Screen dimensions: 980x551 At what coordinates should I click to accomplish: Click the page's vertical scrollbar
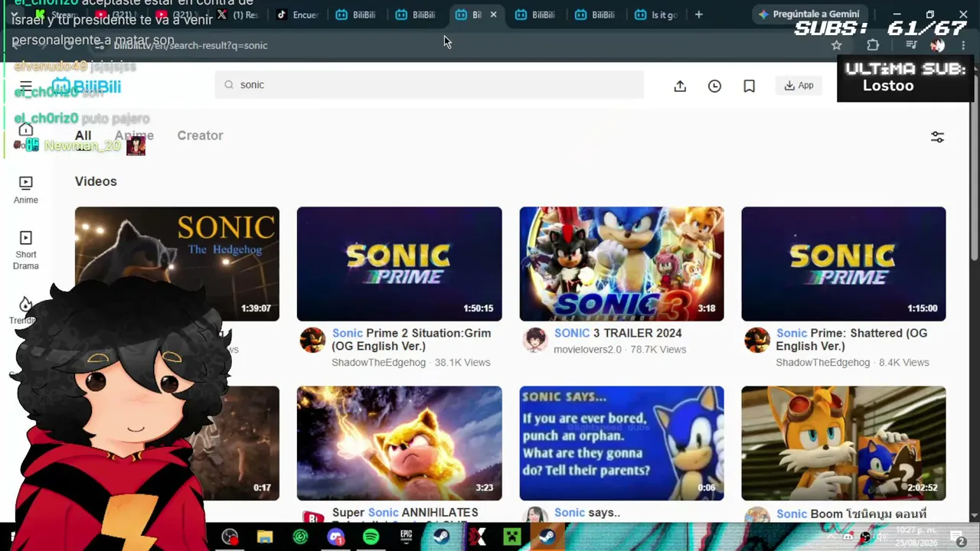click(x=974, y=168)
